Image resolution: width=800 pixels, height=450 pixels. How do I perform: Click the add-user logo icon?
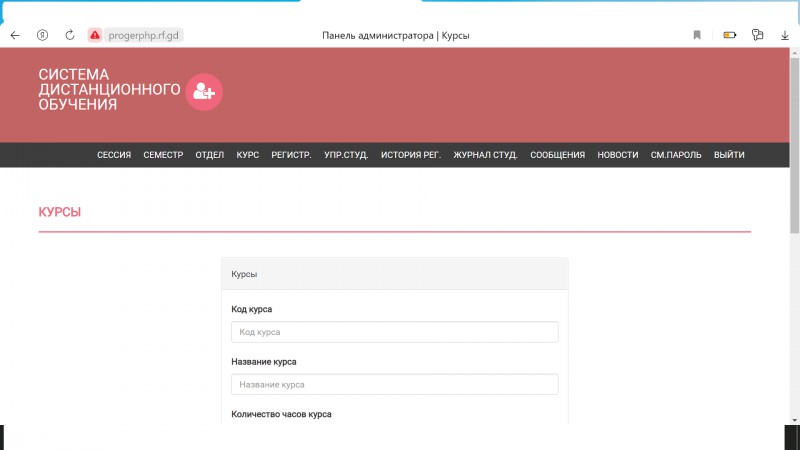click(204, 92)
